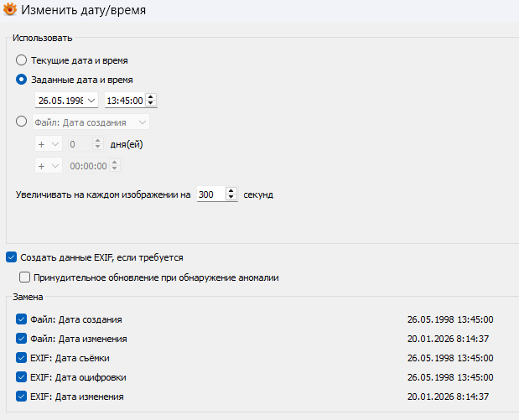Screen dimensions: 519x420
Task: Toggle 'EXIF: Дата оцифровки' checkbox
Action: pyautogui.click(x=21, y=377)
